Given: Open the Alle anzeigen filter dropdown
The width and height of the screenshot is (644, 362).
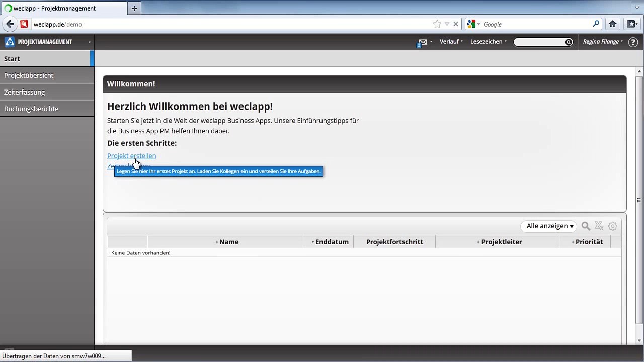Looking at the screenshot, I should [549, 226].
